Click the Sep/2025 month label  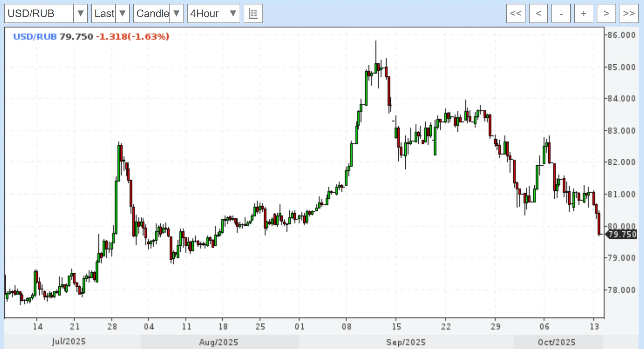tap(406, 342)
